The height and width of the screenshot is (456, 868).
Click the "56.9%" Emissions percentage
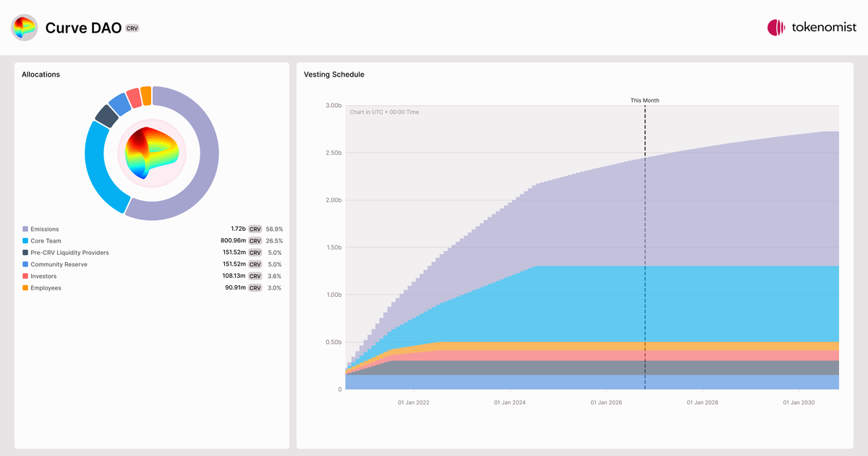point(274,229)
